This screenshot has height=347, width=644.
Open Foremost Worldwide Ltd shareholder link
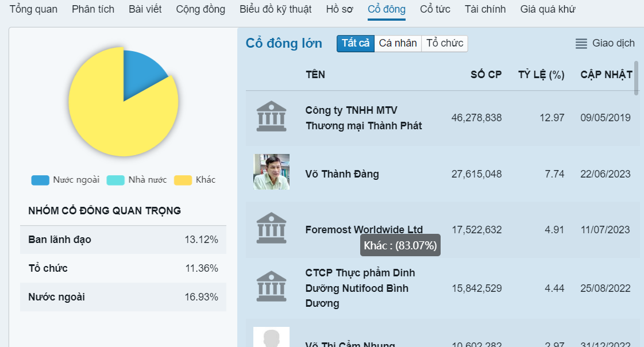364,230
